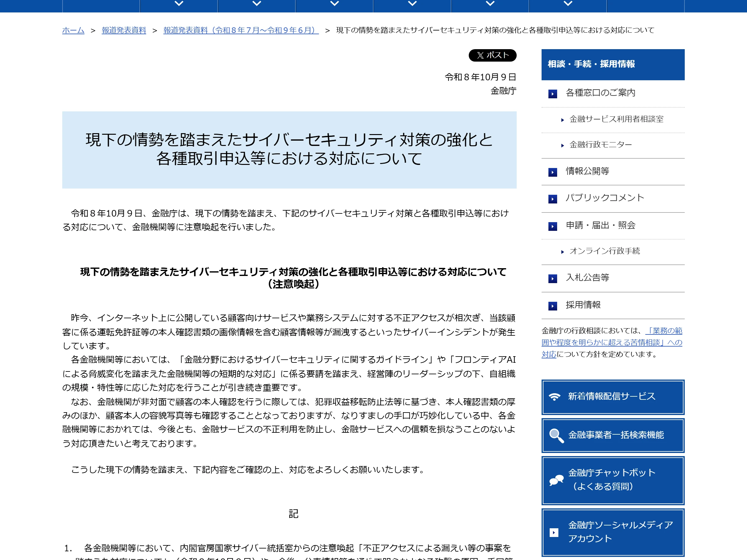Open パブリックコメント in the sidebar
The height and width of the screenshot is (560, 747).
[x=605, y=198]
